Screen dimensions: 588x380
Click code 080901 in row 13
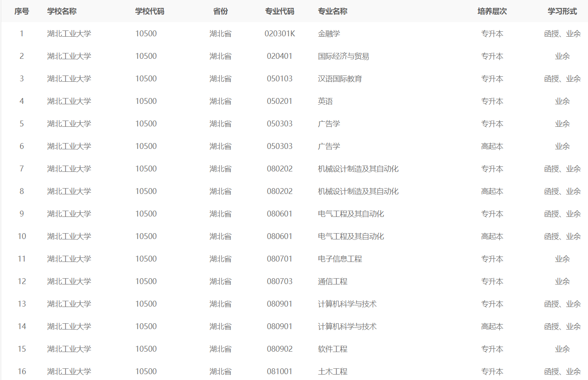(x=280, y=304)
